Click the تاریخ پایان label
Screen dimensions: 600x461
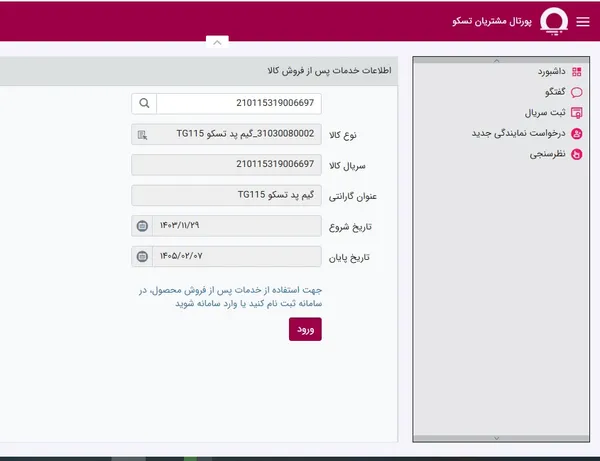(349, 258)
